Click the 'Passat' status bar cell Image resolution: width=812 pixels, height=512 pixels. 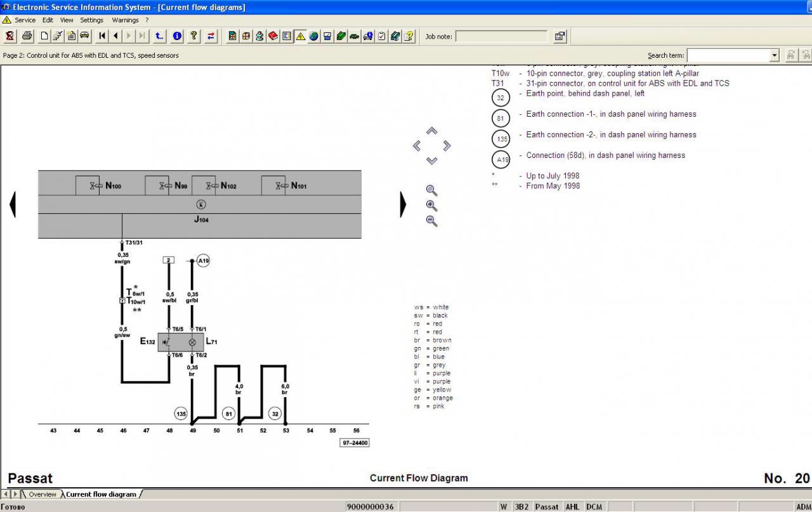point(547,507)
